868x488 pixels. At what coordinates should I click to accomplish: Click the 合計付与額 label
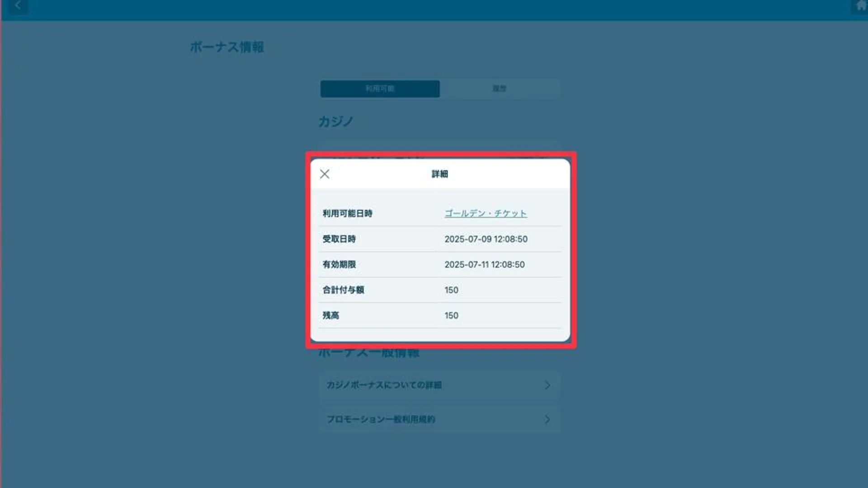click(343, 290)
